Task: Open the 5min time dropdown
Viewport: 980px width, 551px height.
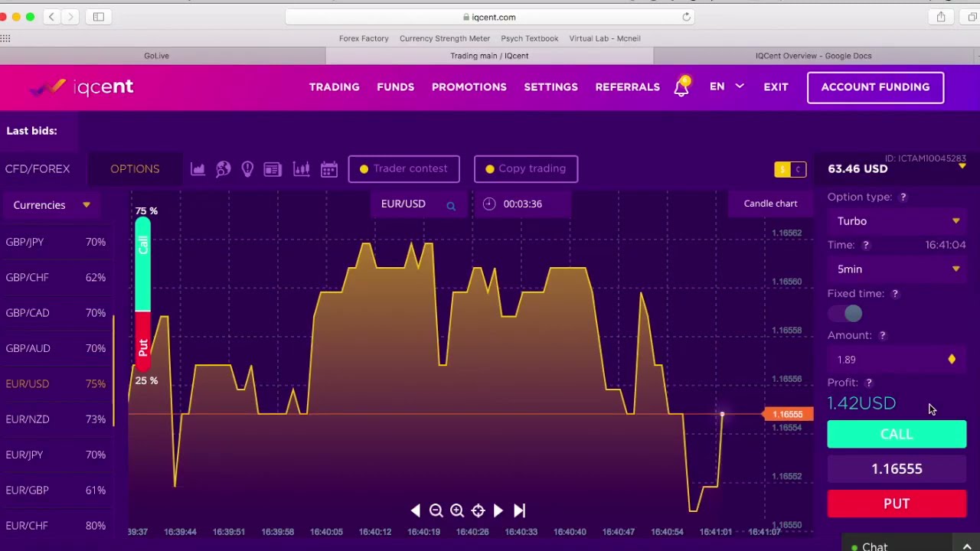Action: pyautogui.click(x=897, y=269)
